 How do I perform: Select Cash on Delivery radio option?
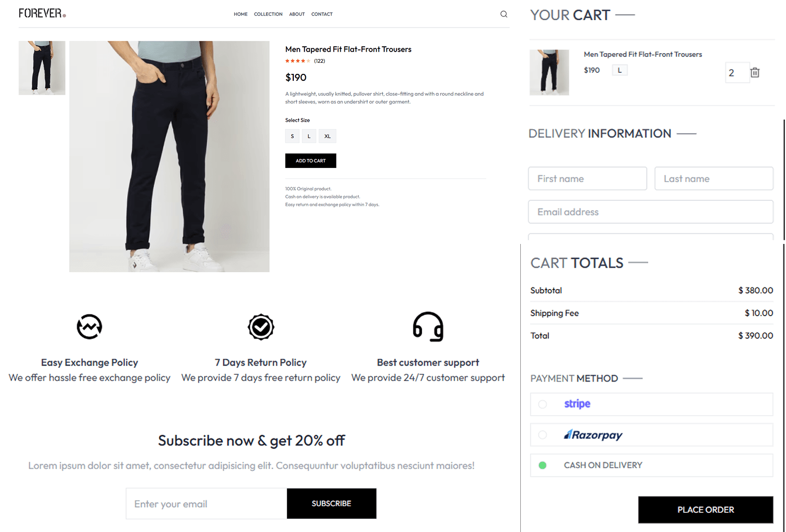(x=543, y=465)
